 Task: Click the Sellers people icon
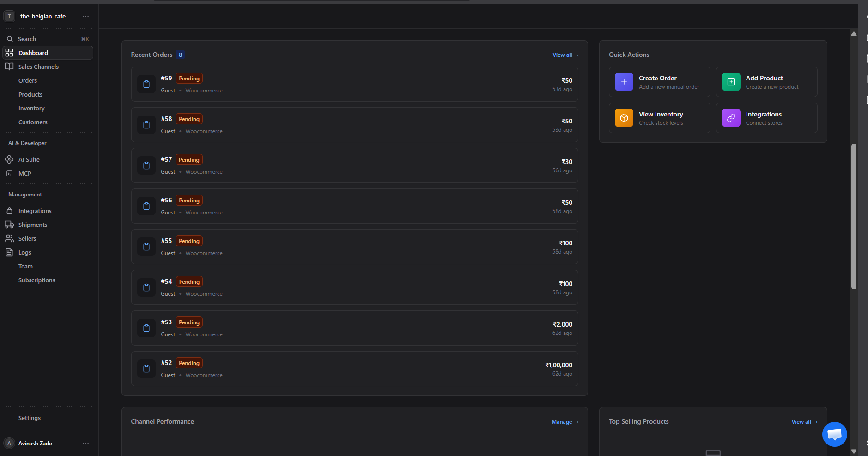[x=9, y=238]
